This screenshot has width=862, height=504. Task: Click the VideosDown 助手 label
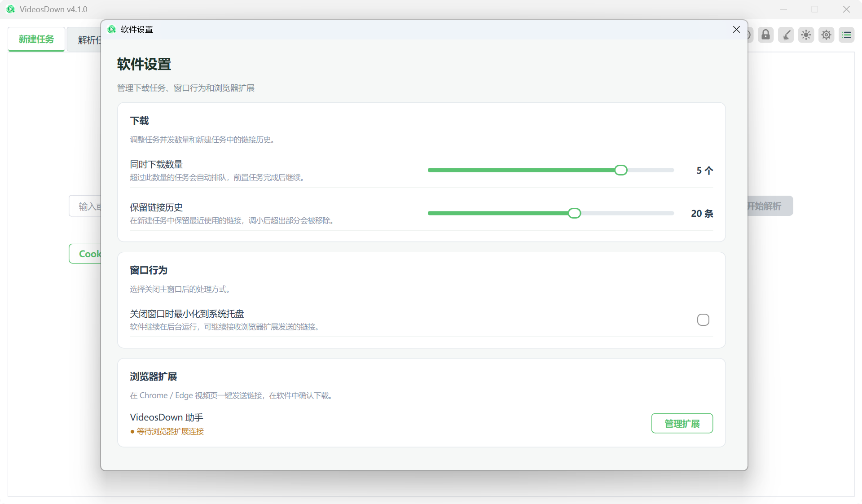tap(167, 417)
